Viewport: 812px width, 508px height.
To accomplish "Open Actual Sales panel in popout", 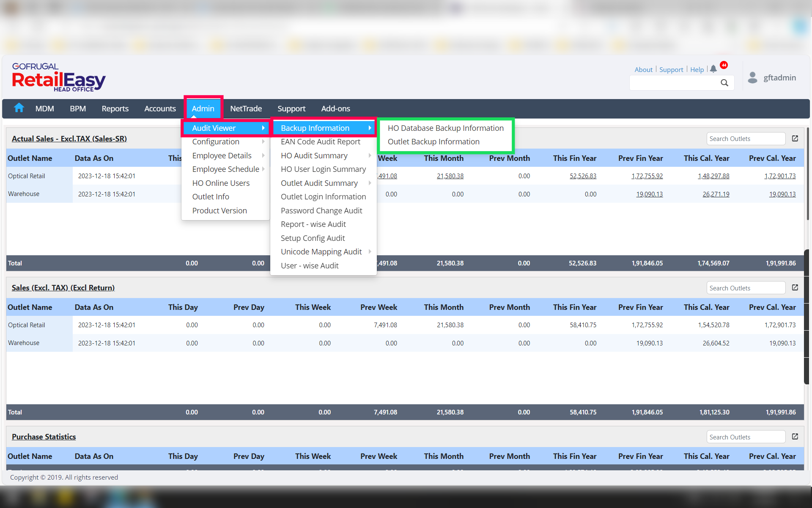I will tap(795, 138).
